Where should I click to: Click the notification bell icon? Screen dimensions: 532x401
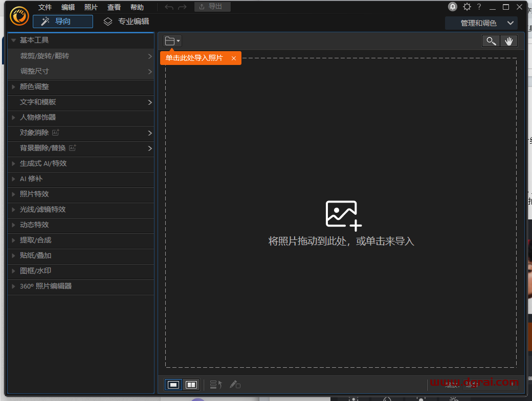(x=453, y=7)
